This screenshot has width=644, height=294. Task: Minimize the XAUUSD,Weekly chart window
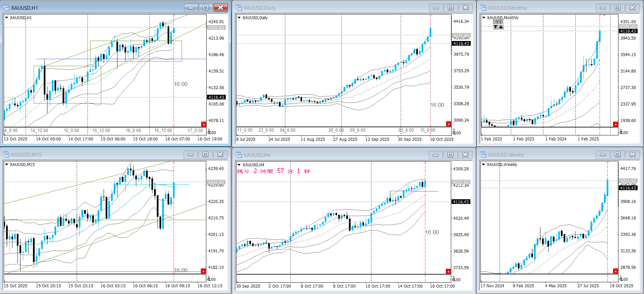(x=603, y=155)
